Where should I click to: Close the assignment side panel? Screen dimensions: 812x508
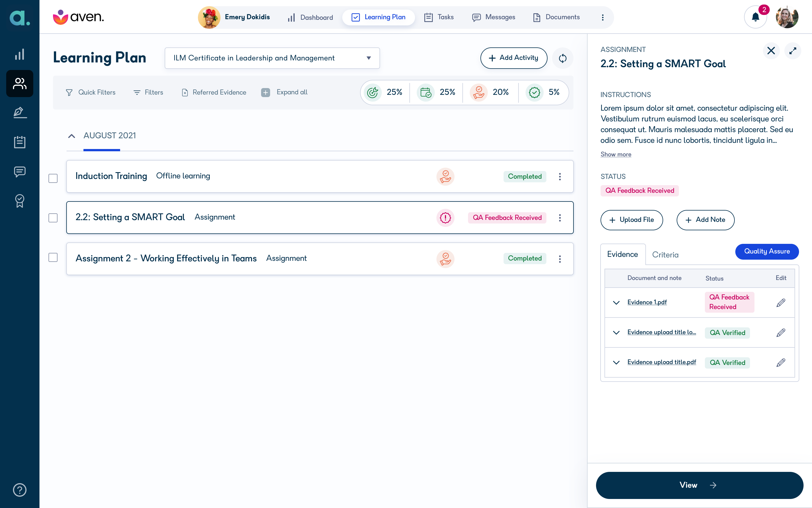[771, 51]
